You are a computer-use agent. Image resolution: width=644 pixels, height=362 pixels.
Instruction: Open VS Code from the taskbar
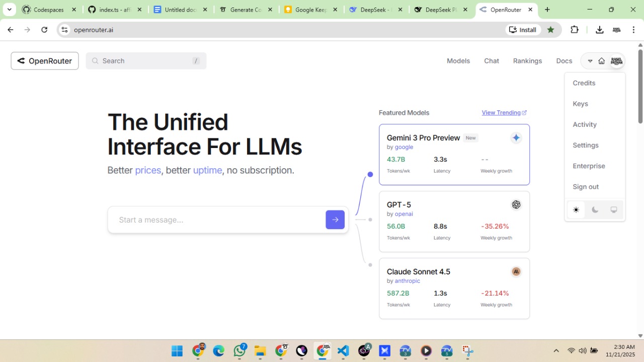(343, 351)
